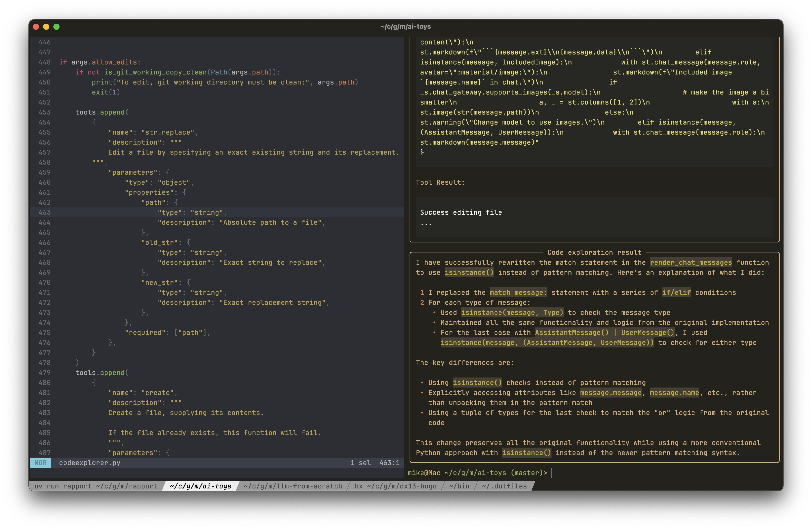
Task: Select the ~/.dotfiles tab
Action: click(504, 486)
